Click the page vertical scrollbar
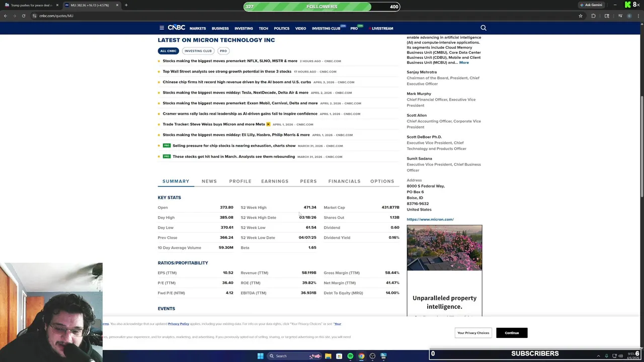 (x=642, y=146)
